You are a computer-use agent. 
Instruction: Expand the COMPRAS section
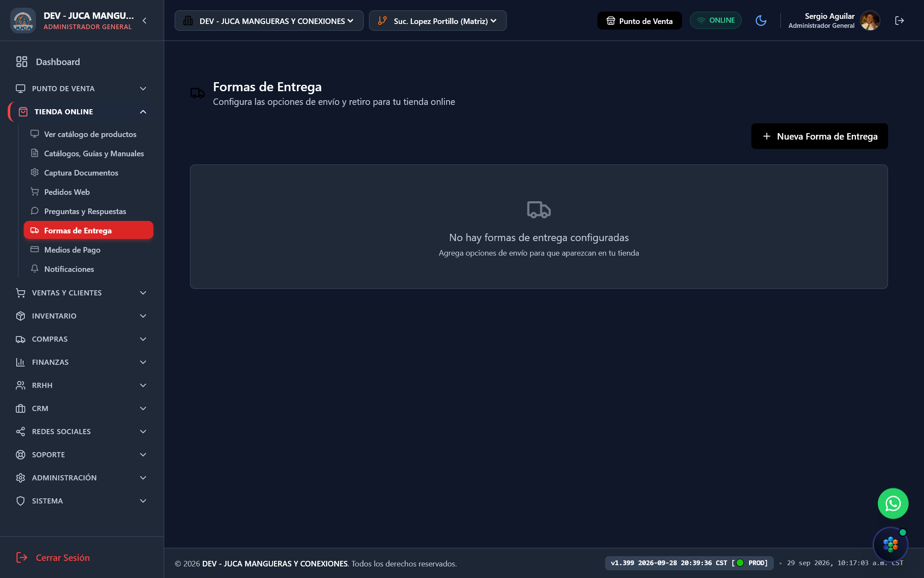[x=81, y=339]
